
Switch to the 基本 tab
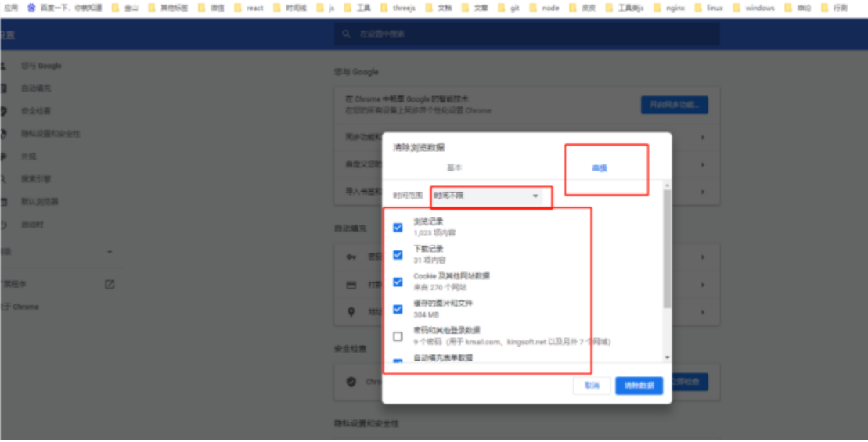(454, 167)
